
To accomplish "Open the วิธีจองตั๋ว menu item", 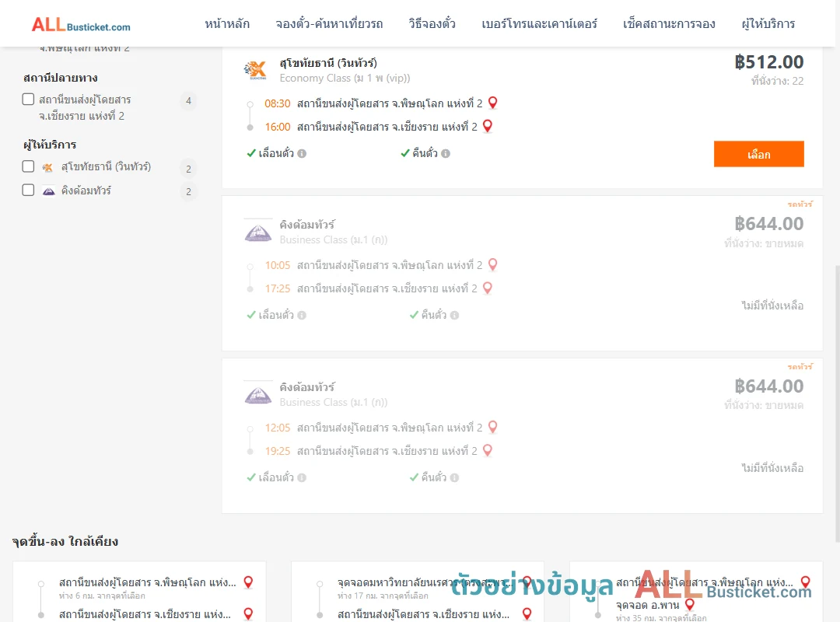I will tap(432, 23).
